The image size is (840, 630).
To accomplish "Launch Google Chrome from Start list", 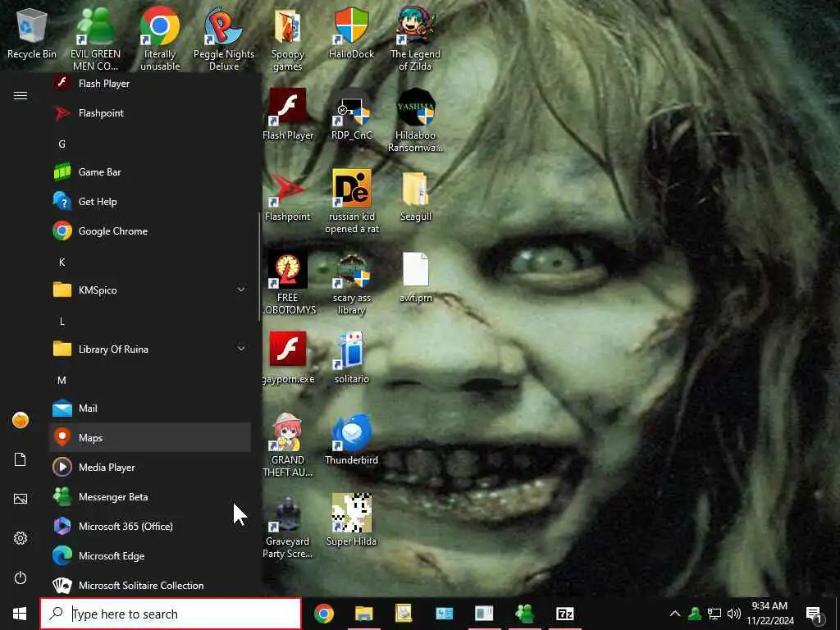I will [150, 231].
